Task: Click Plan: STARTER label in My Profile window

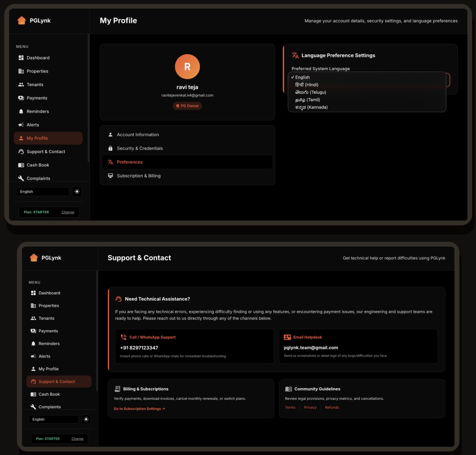Action: 36,212
